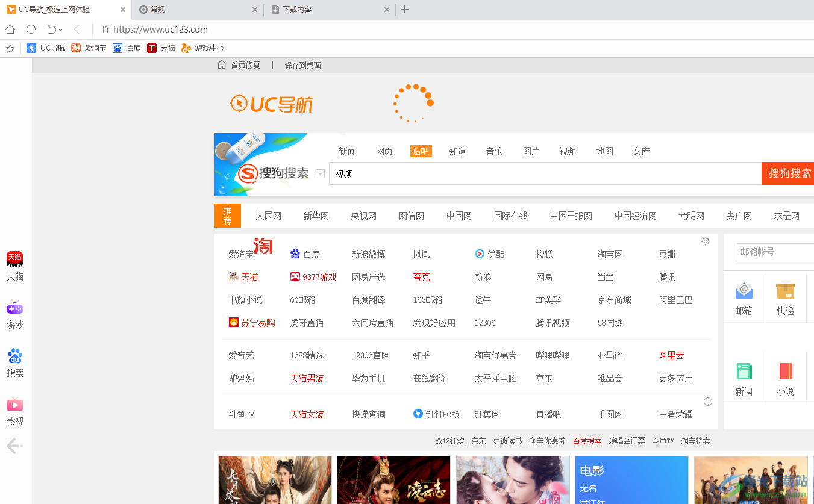
Task: Open the dropdown beside the undo arrow
Action: pyautogui.click(x=61, y=30)
